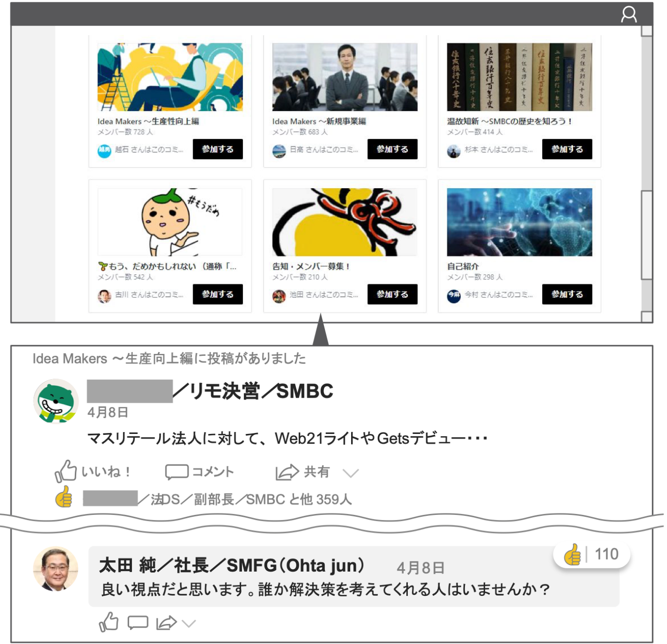Open community title 自己紹介
Viewport: 667px width, 644px height.
(463, 266)
